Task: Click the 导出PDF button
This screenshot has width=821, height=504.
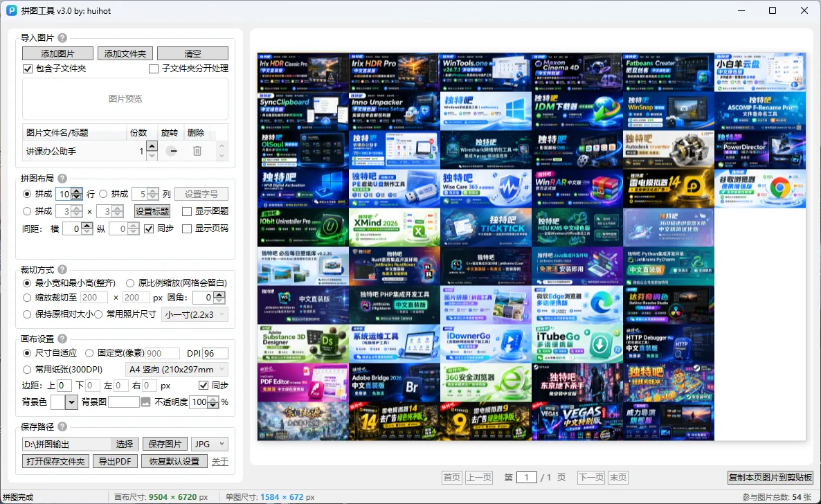Action: pyautogui.click(x=115, y=461)
